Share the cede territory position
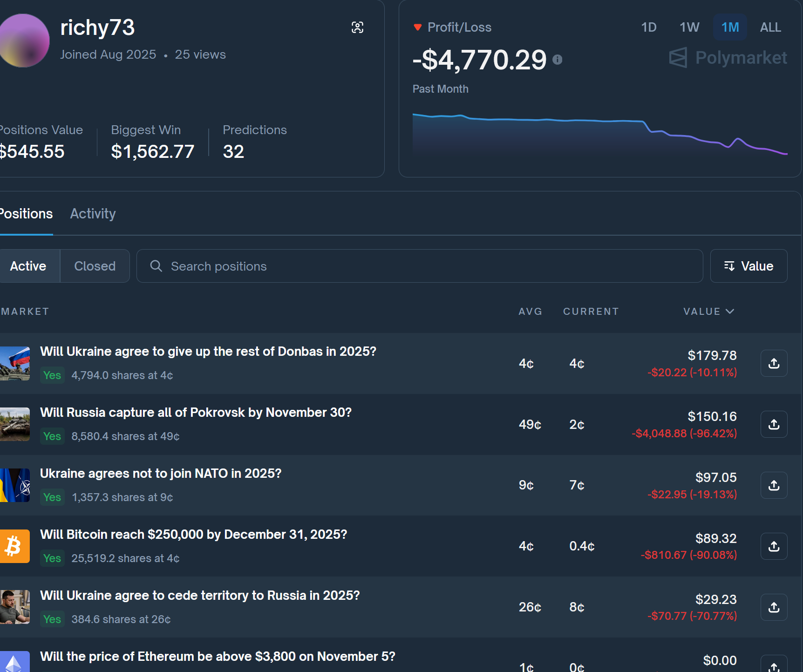The image size is (803, 672). [774, 607]
